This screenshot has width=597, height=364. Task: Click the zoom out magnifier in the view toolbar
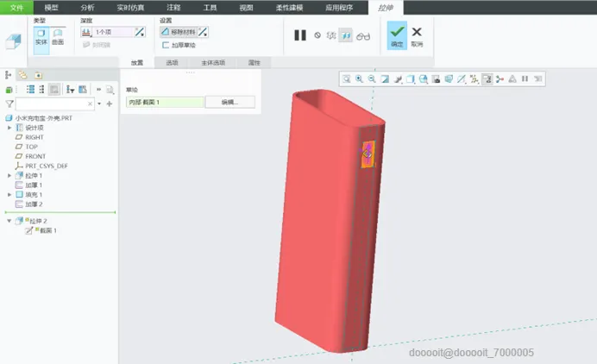click(372, 78)
